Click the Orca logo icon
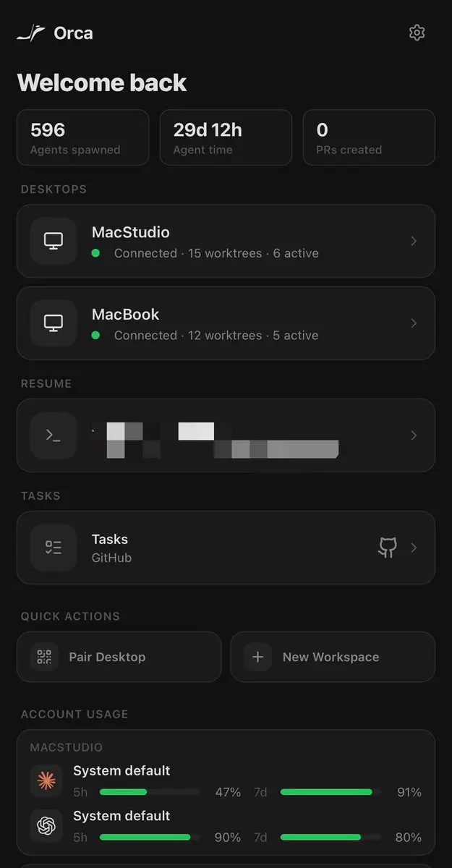 (30, 33)
